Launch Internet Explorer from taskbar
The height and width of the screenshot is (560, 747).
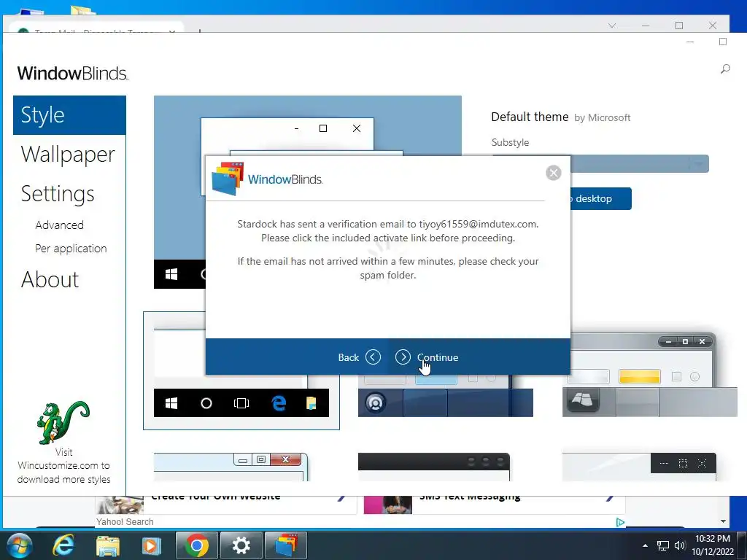[63, 545]
